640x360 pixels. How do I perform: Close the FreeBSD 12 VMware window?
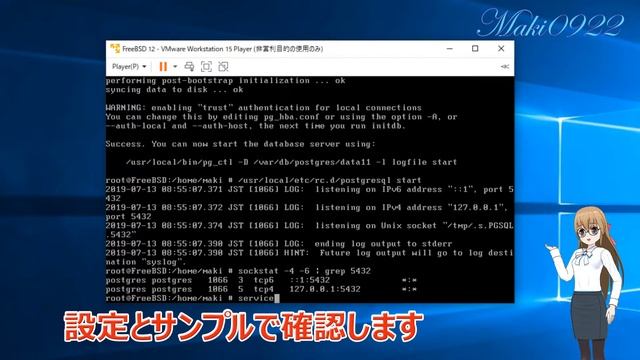pyautogui.click(x=501, y=49)
